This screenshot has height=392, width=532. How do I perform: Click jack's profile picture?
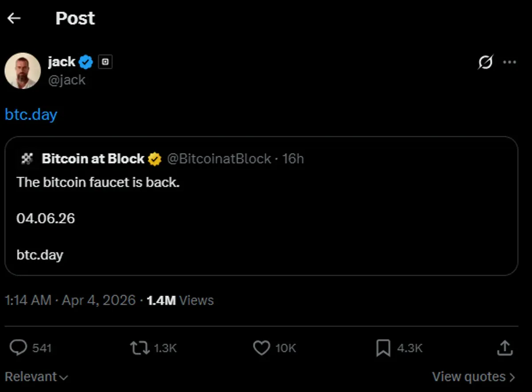[x=23, y=71]
